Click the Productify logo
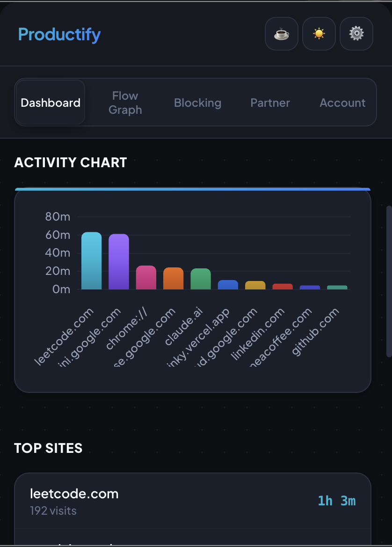This screenshot has height=547, width=392. pos(59,34)
